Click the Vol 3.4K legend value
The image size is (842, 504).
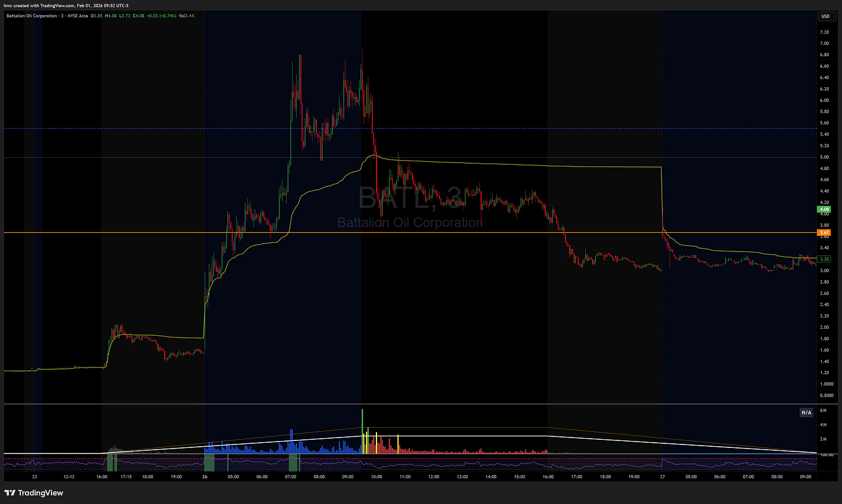coord(186,16)
